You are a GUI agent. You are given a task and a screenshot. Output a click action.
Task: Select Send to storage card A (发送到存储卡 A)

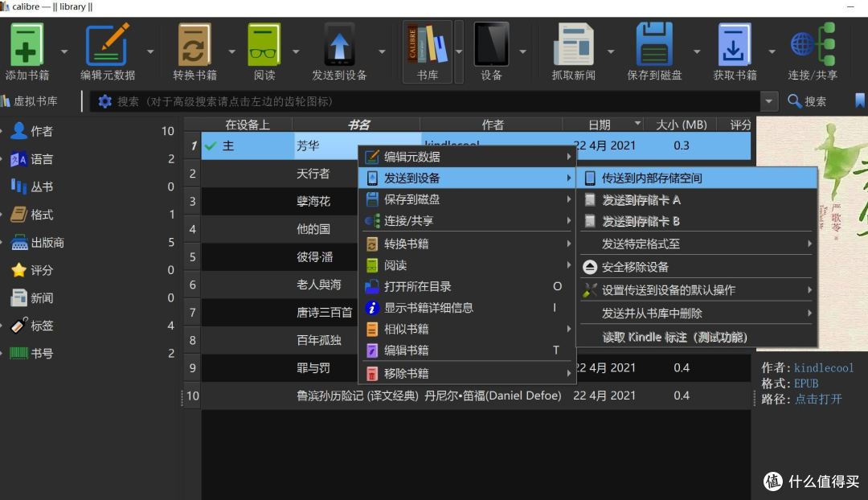698,200
